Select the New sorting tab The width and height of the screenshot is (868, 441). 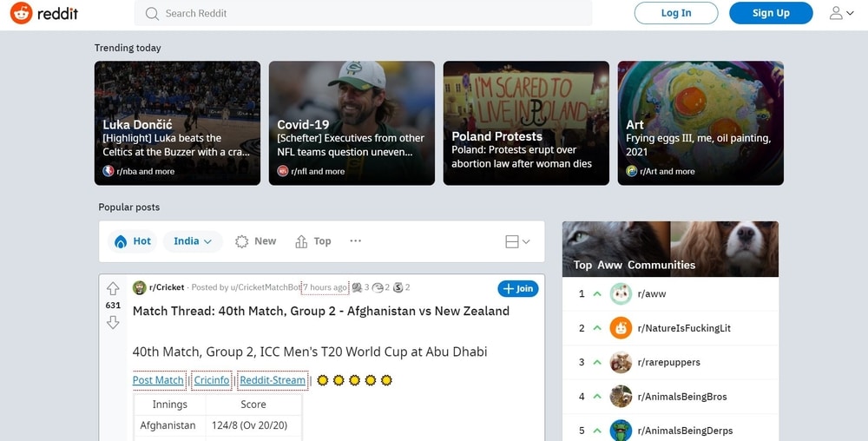(x=256, y=241)
